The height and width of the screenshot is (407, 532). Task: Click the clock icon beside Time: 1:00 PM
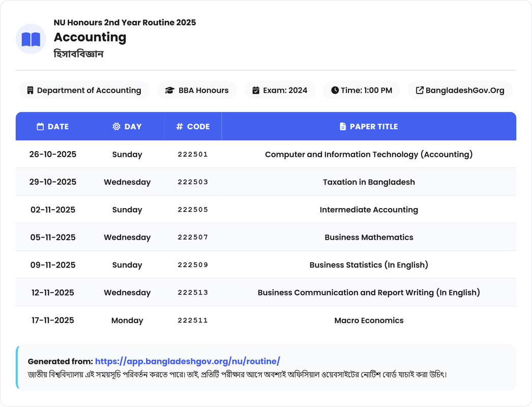[x=335, y=90]
